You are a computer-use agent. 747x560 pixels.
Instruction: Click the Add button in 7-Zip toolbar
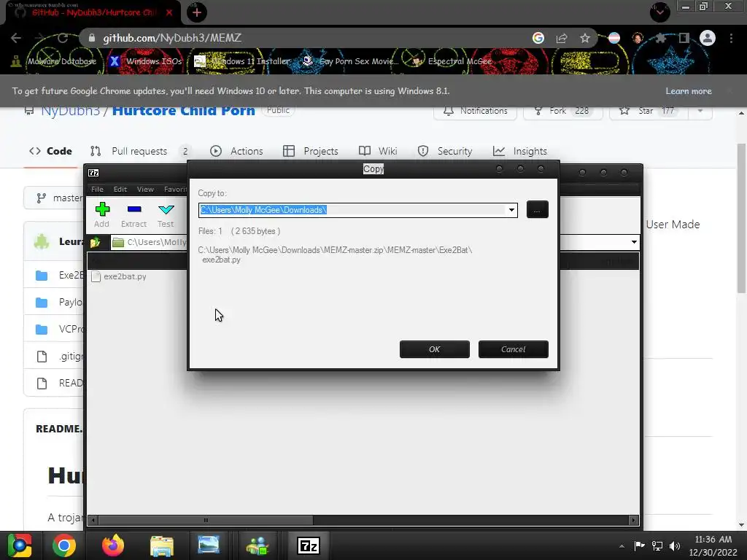[x=102, y=215]
